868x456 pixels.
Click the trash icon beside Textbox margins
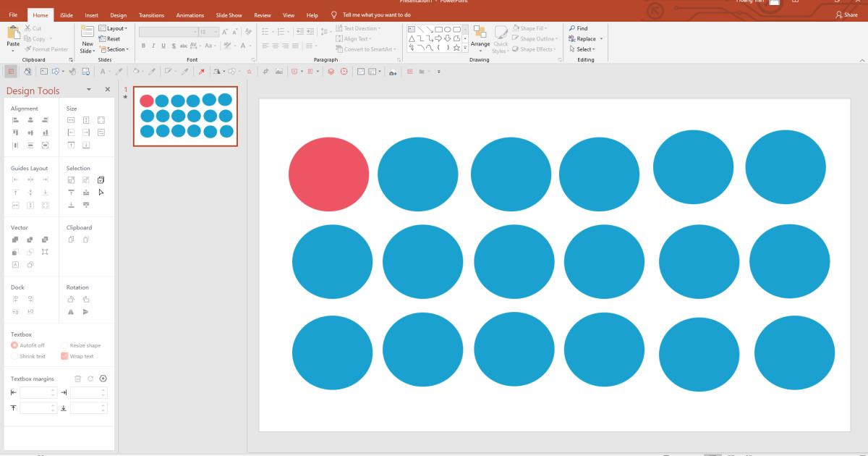point(78,379)
